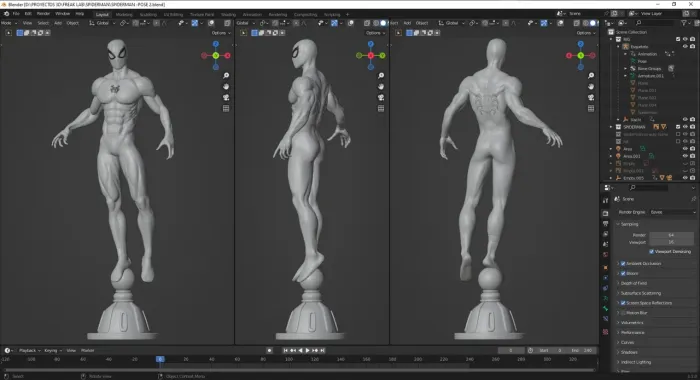Open the timeline Playback popover
This screenshot has width=700, height=380.
click(x=30, y=351)
